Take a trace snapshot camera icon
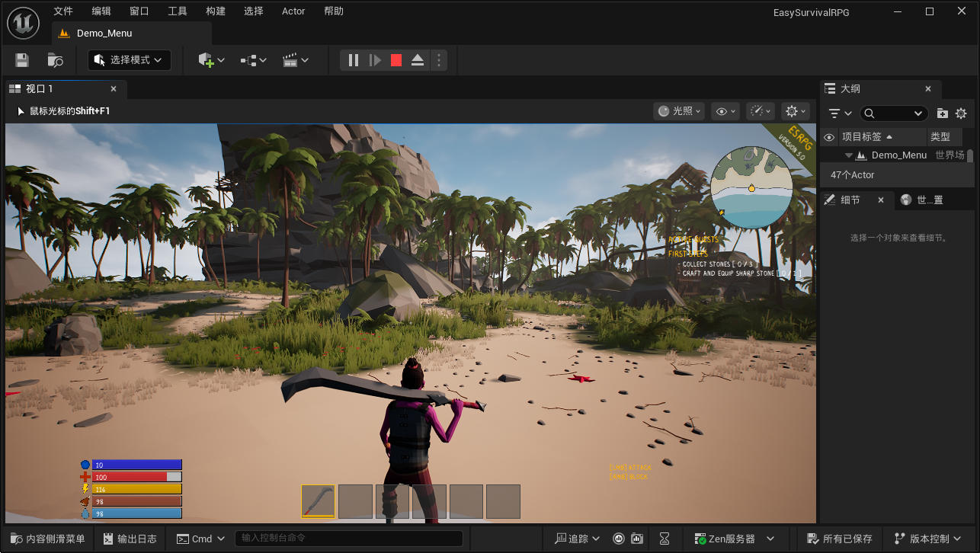This screenshot has width=980, height=553. (637, 539)
